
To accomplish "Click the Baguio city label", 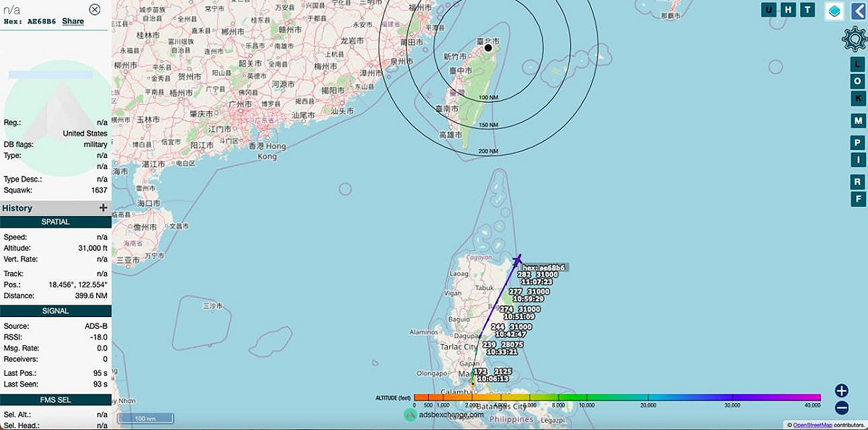I will pyautogui.click(x=459, y=319).
